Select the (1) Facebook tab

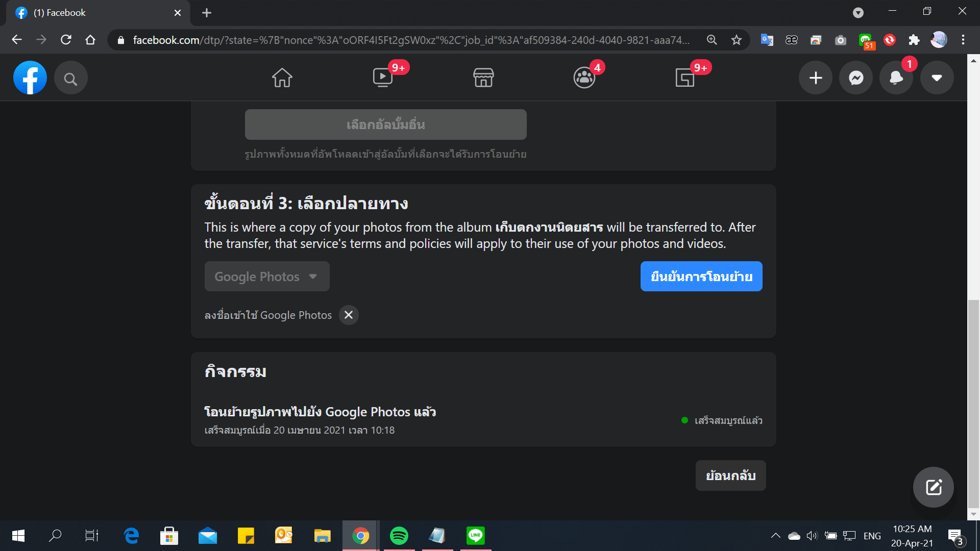click(97, 13)
